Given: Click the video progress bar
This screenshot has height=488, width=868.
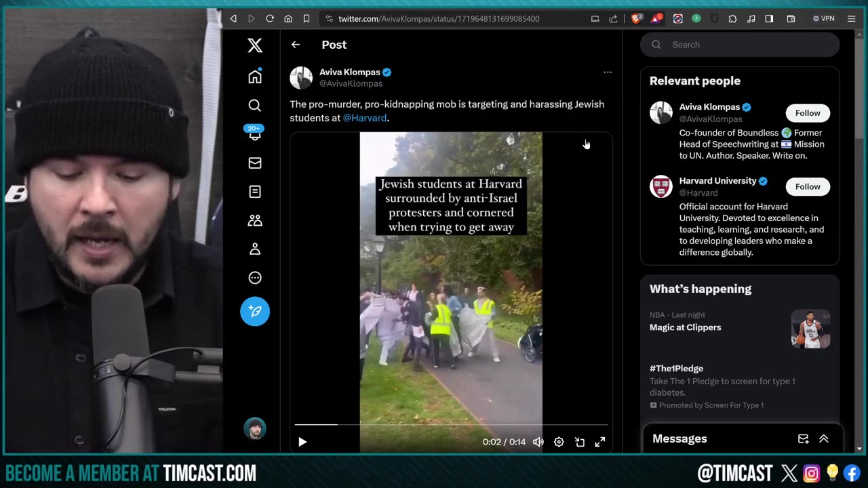Looking at the screenshot, I should click(x=451, y=425).
